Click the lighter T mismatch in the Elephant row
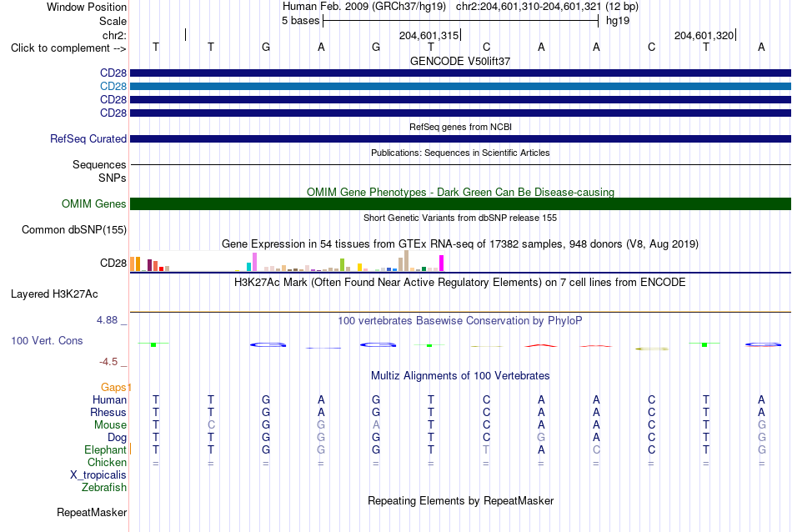 point(486,449)
